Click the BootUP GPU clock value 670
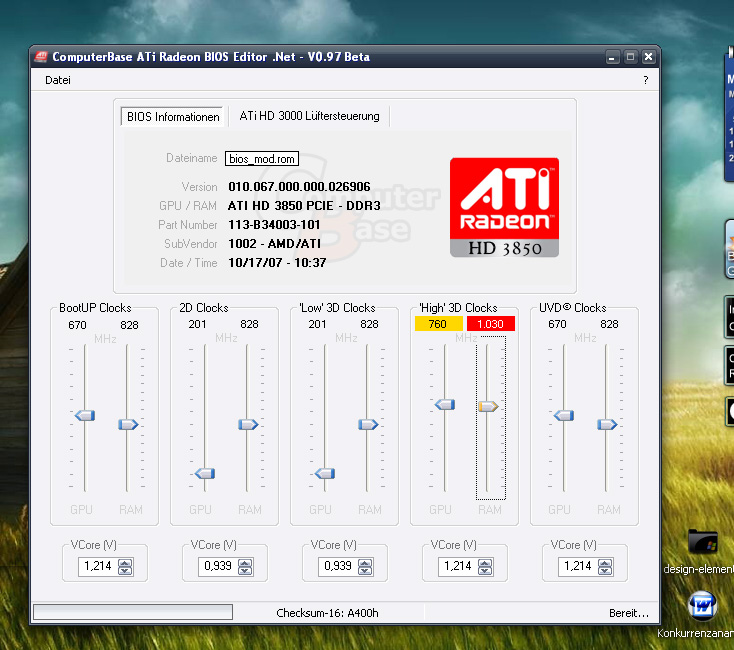Viewport: 734px width, 650px height. click(77, 325)
